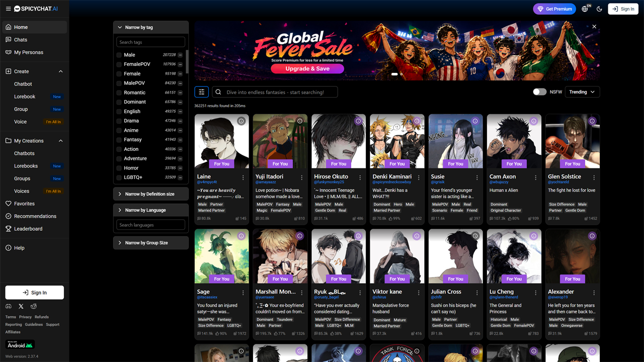Expand the Narrow by Language section
This screenshot has height=362, width=644.
point(151,210)
